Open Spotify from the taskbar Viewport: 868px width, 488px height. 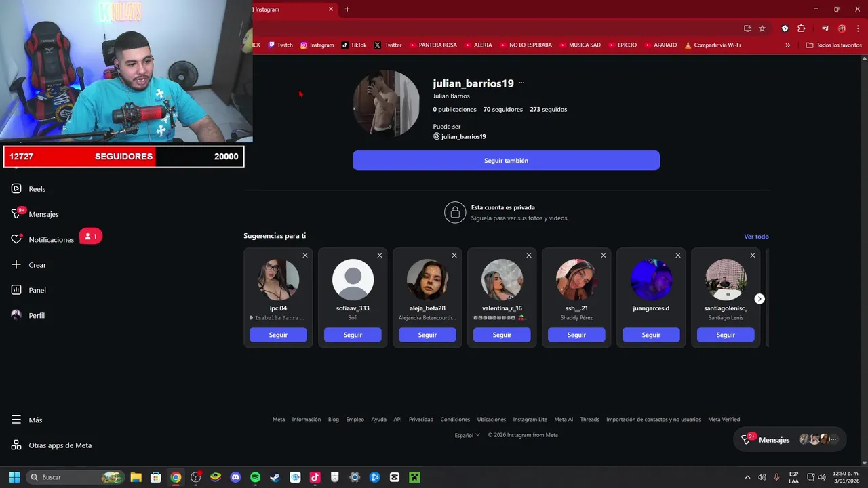255,477
